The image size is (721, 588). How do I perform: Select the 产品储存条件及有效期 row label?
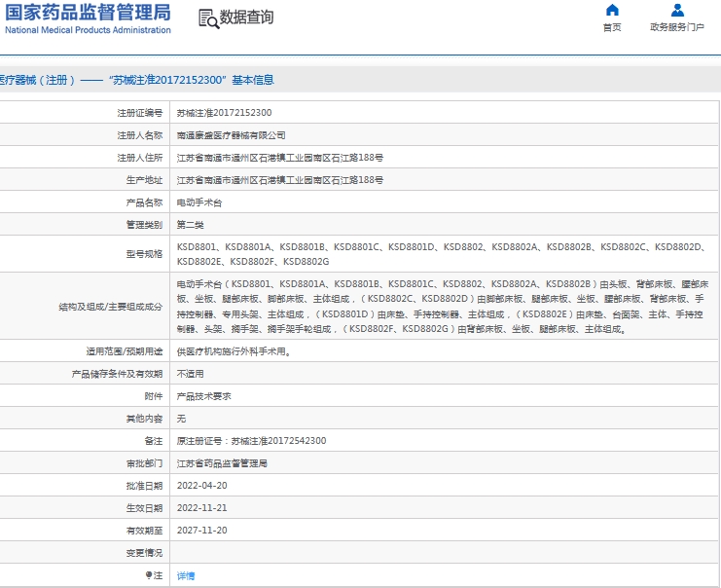(118, 374)
